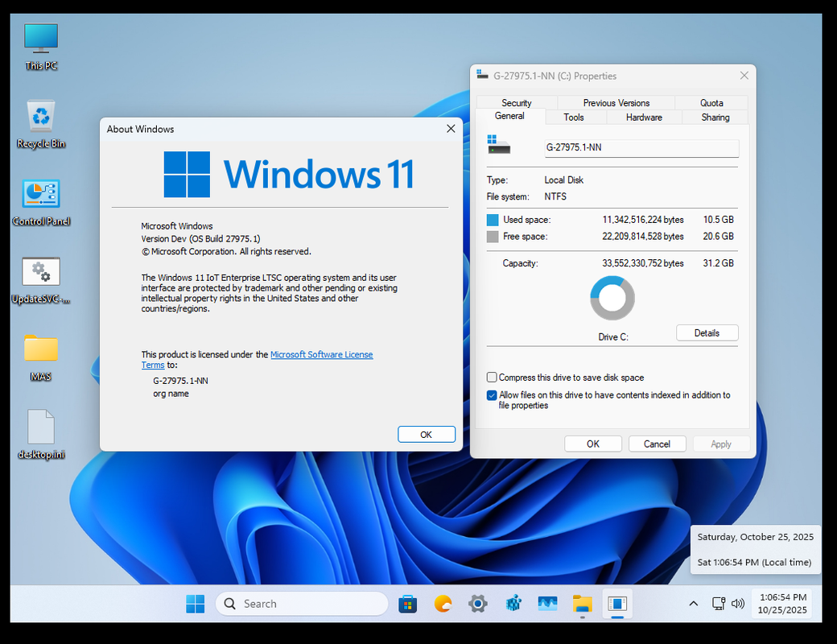Click the 'Local Disk' type value
Viewport: 837px width, 644px height.
click(563, 180)
